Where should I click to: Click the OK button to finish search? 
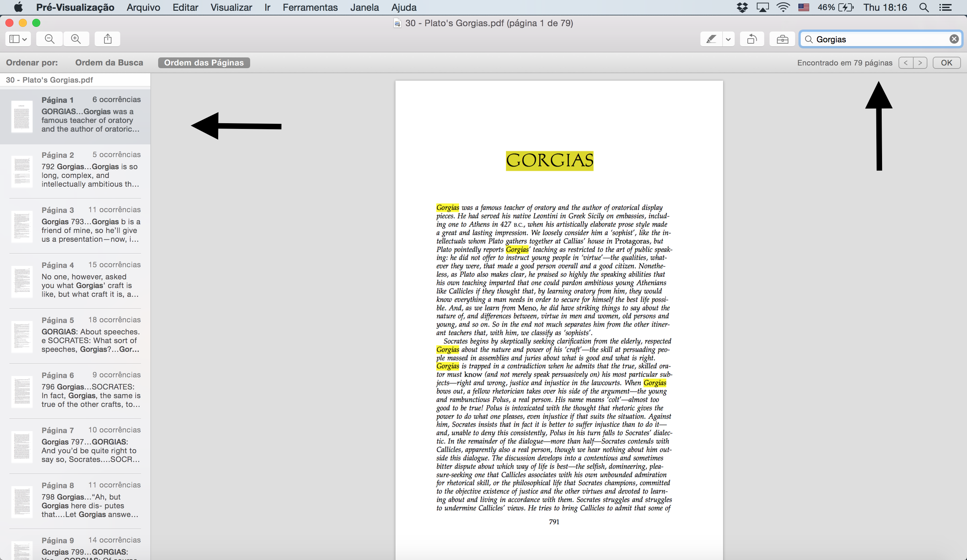pyautogui.click(x=947, y=62)
